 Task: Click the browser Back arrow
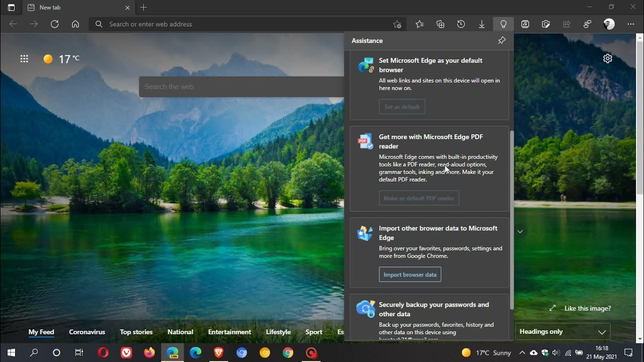[x=13, y=24]
